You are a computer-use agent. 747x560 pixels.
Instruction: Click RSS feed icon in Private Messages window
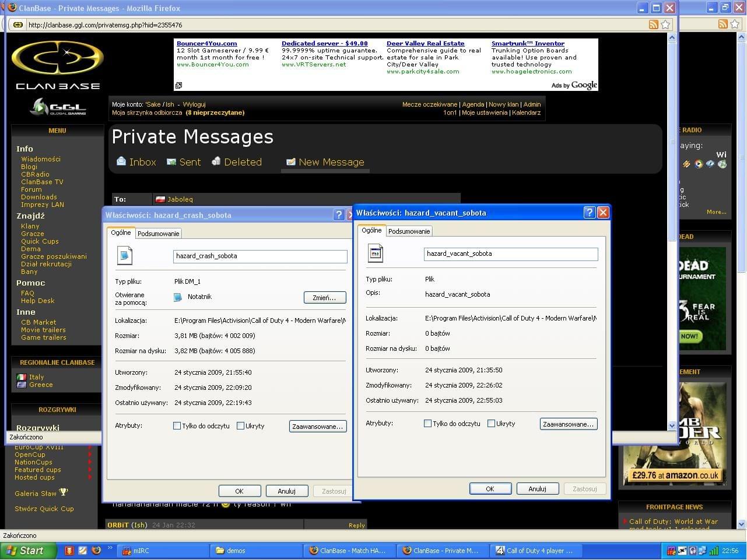tap(654, 24)
